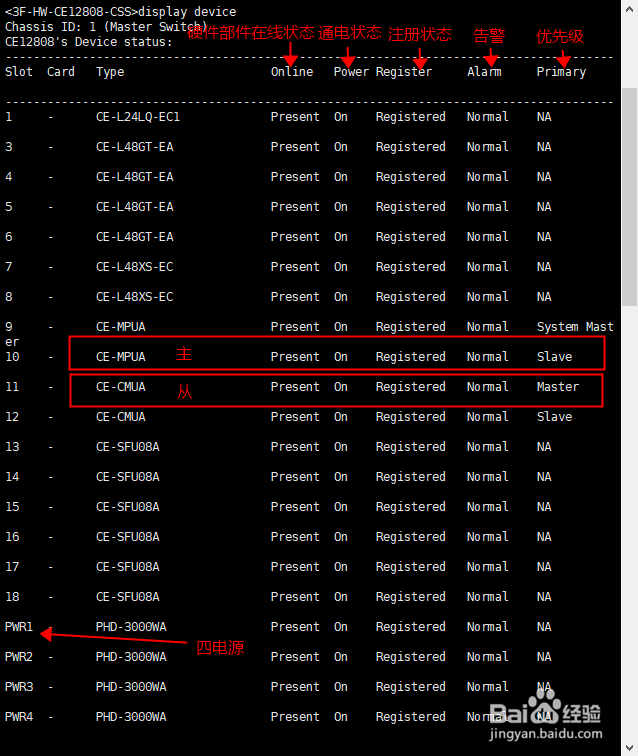Click slot label 'PWR3'

point(19,686)
